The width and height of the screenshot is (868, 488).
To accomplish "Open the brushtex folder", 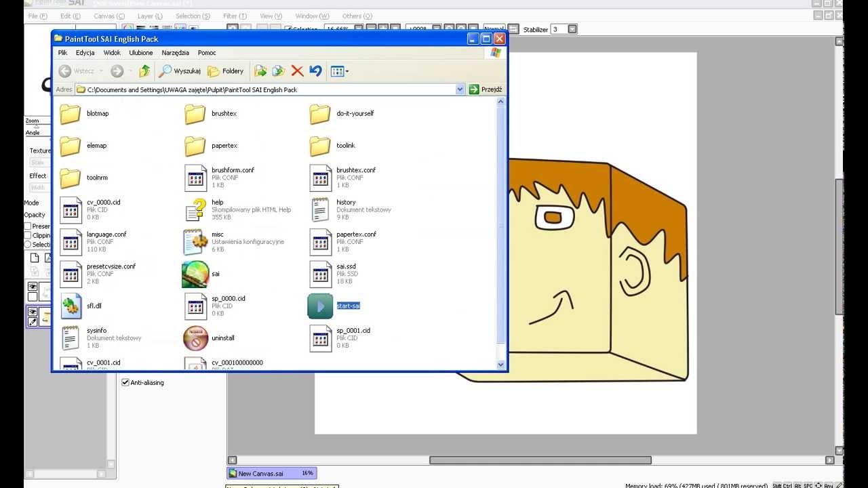I will pyautogui.click(x=195, y=114).
